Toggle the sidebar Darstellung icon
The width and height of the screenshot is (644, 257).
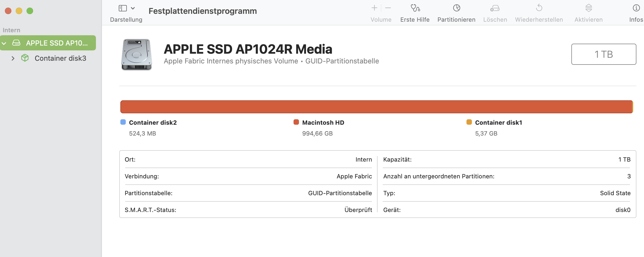123,8
